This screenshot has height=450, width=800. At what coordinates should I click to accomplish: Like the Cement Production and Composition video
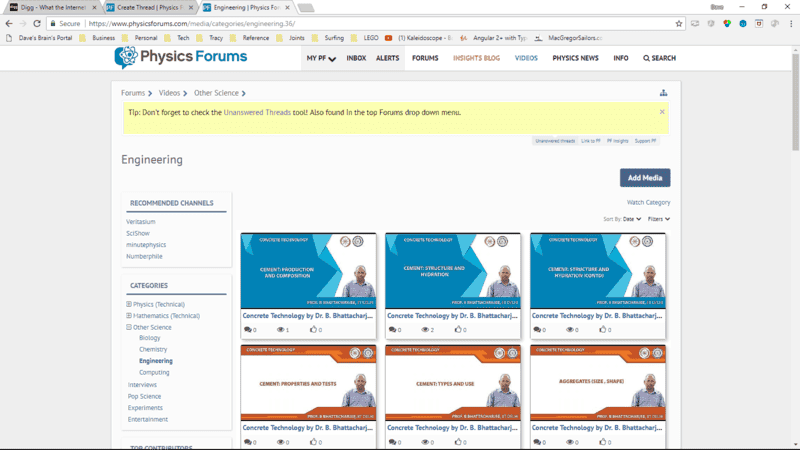[x=313, y=330]
